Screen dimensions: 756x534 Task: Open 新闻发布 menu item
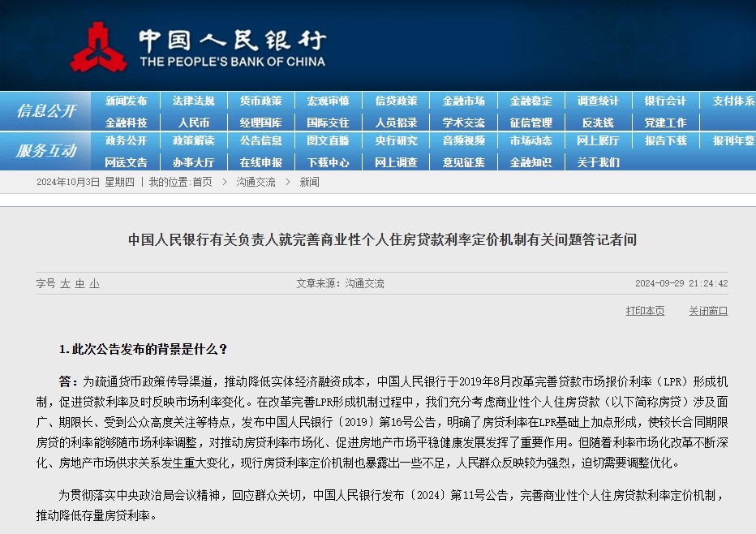(126, 101)
